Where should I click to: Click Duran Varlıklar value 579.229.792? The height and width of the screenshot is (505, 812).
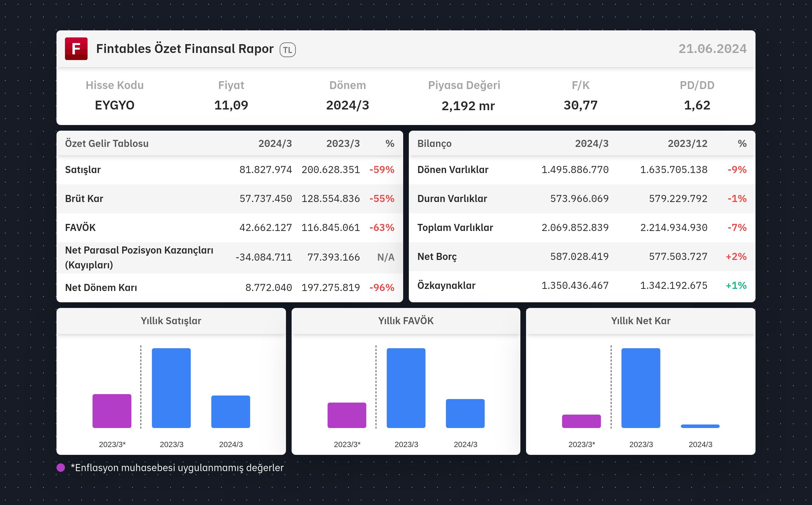678,198
